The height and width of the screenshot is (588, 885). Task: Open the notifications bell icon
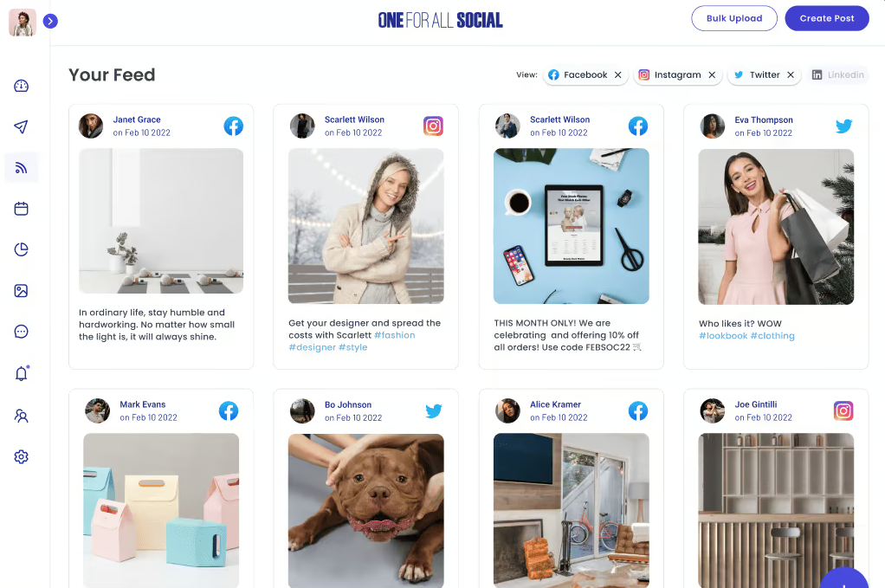(x=22, y=373)
